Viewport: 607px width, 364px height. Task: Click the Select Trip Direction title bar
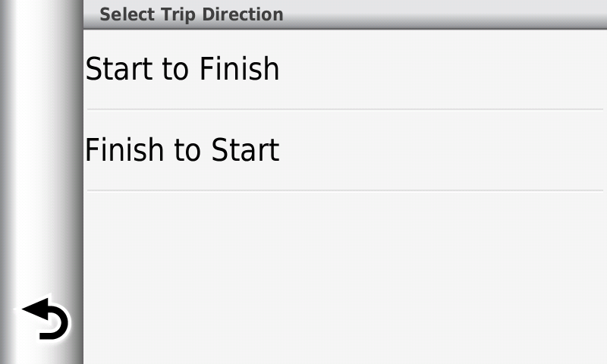pos(345,14)
